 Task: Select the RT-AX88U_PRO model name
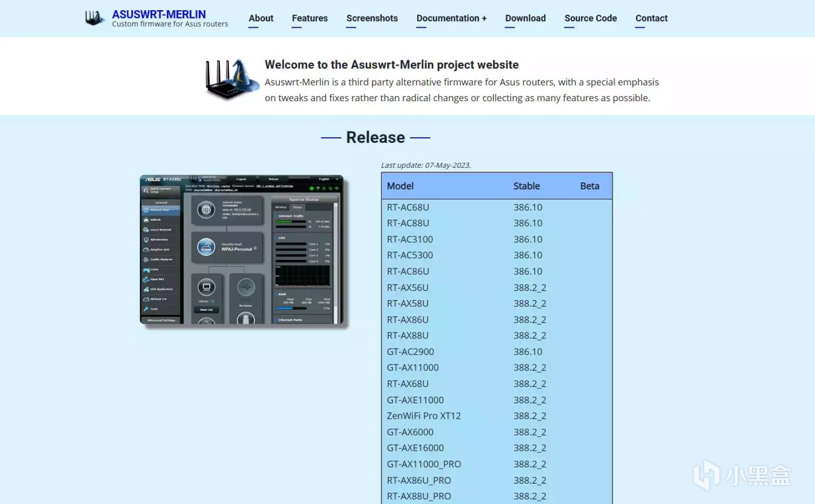(x=419, y=496)
